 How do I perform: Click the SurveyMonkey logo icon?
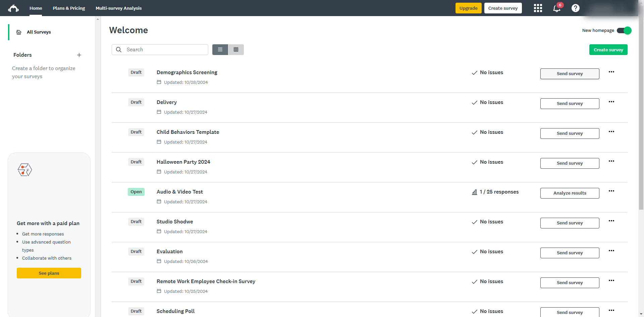pos(13,8)
